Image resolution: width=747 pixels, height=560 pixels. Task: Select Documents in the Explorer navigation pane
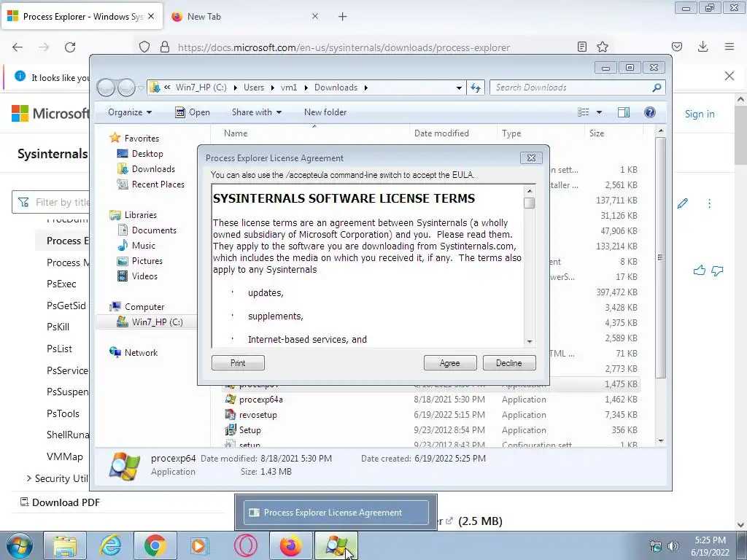[x=154, y=230]
